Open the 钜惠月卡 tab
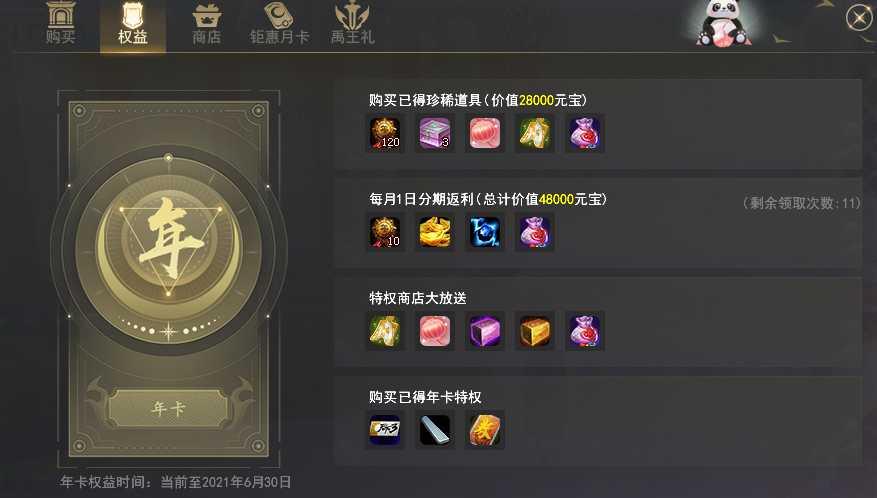The width and height of the screenshot is (877, 498). click(279, 24)
